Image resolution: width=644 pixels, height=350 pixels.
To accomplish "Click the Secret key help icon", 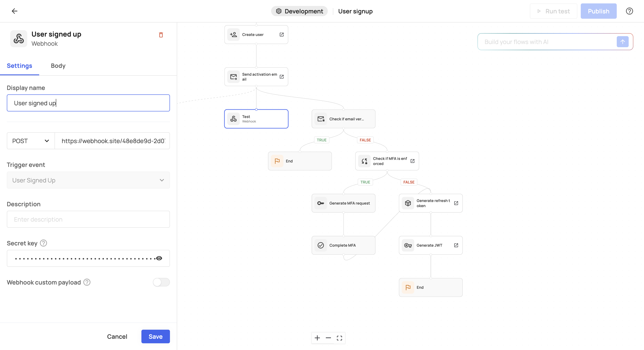I will pos(43,243).
